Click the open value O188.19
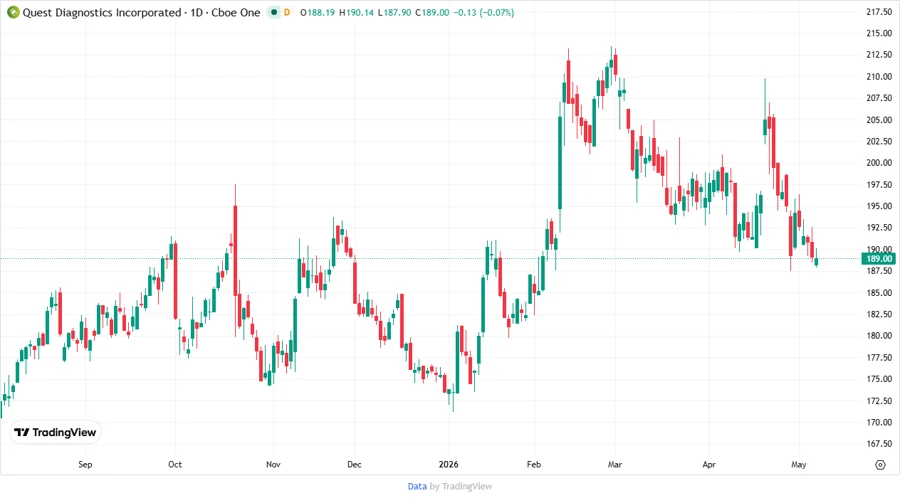The width and height of the screenshot is (900, 498). (x=317, y=12)
